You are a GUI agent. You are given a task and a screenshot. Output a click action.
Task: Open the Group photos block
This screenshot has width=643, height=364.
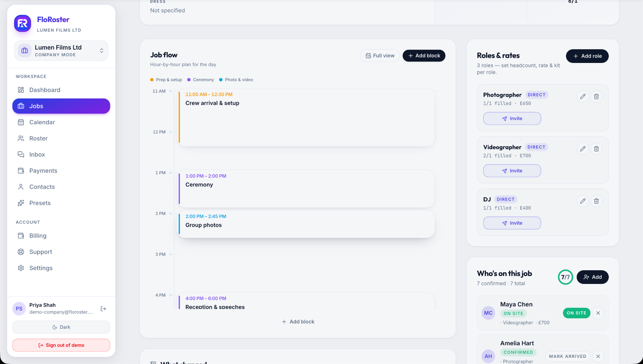306,224
